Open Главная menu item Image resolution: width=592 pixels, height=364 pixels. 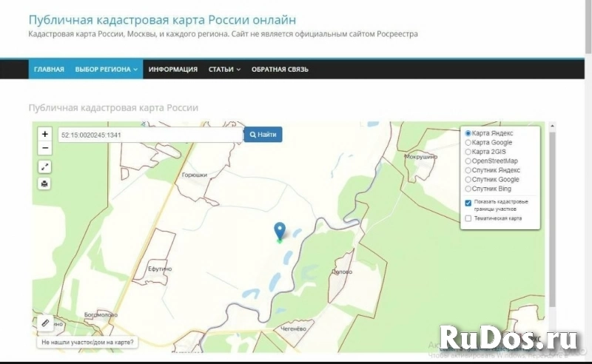click(49, 70)
